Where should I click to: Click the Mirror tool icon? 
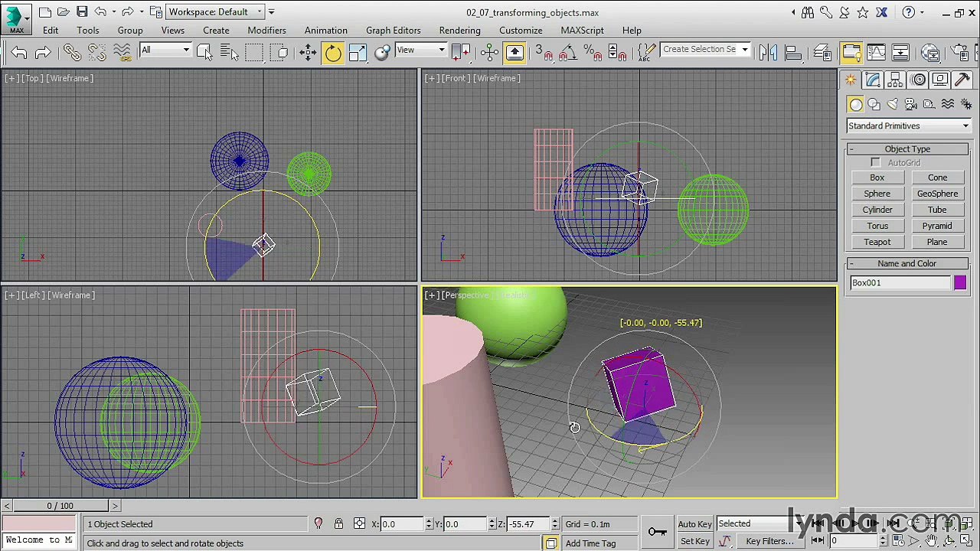(x=768, y=52)
